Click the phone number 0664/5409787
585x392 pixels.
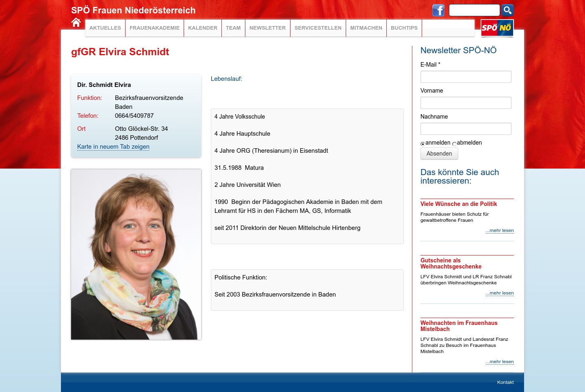(134, 116)
